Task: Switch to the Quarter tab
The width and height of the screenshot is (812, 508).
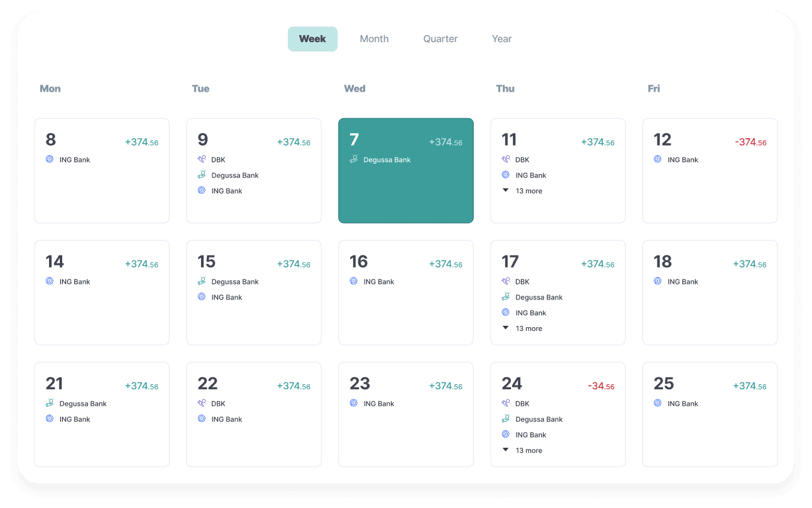Action: 440,39
